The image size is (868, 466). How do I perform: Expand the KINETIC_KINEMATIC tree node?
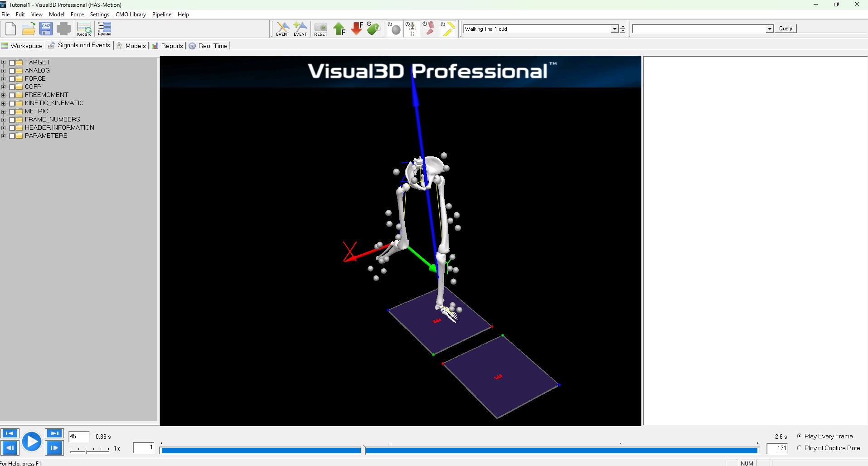(4, 103)
